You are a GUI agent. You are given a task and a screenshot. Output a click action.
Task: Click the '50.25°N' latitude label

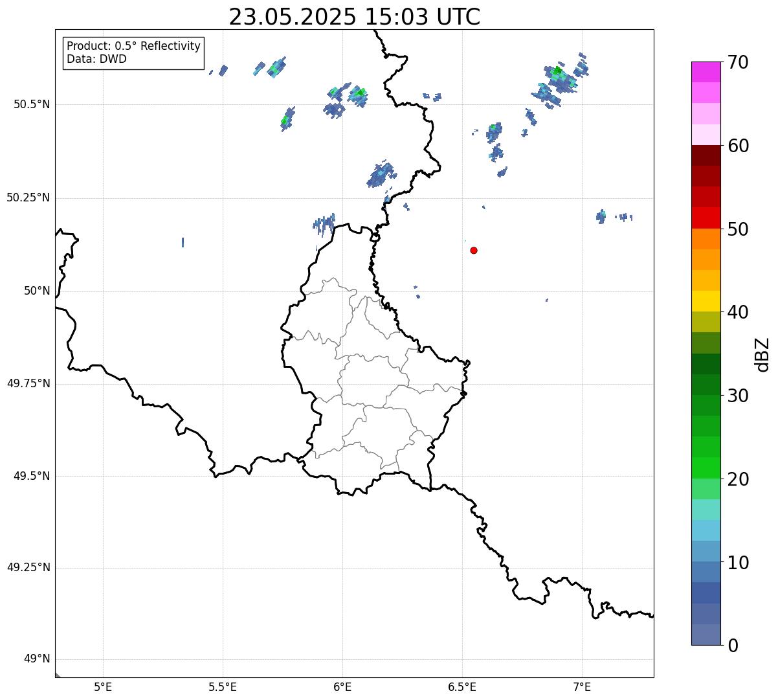pos(28,198)
